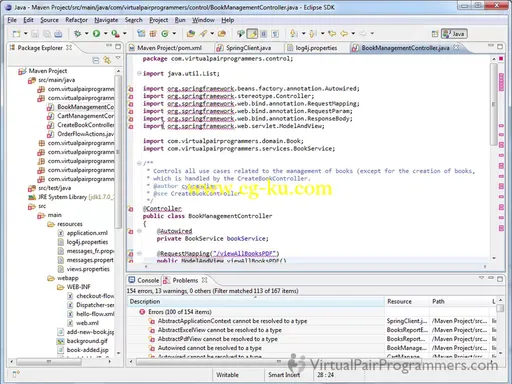Open the Package Explorer view menu triangle

click(118, 58)
